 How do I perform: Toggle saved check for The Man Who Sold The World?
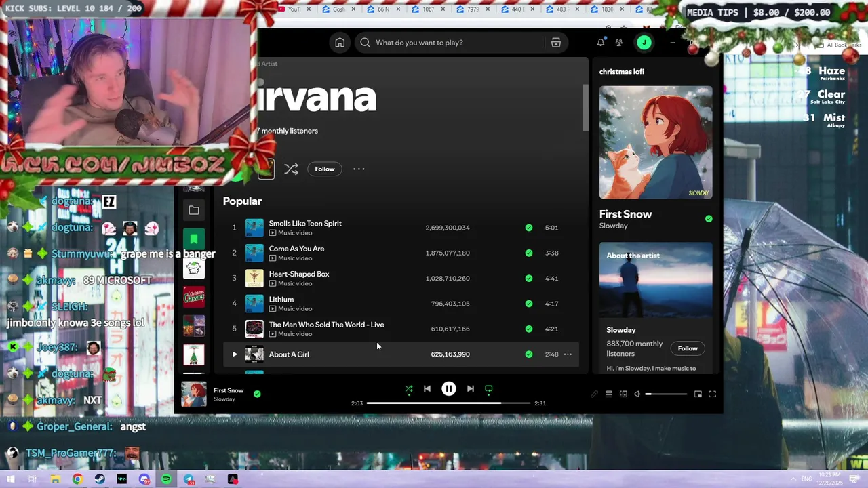pyautogui.click(x=529, y=329)
